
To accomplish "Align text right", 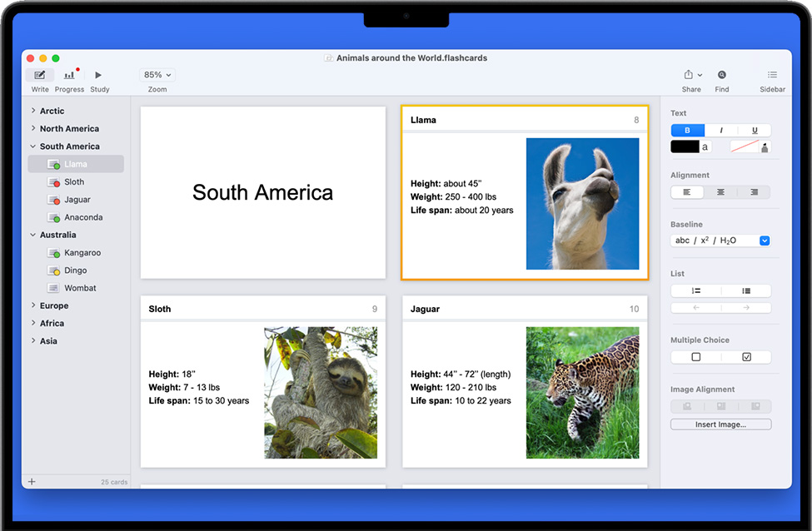I will click(x=754, y=192).
